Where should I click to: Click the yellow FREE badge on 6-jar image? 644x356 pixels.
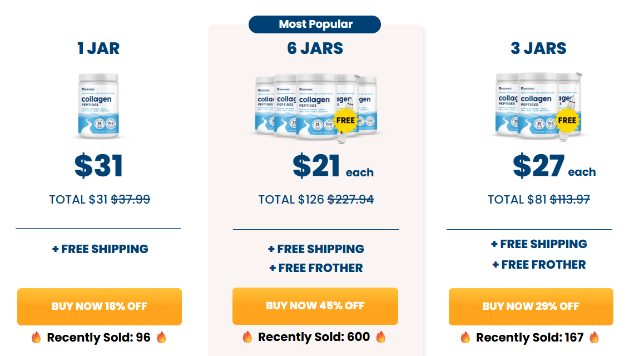[345, 121]
